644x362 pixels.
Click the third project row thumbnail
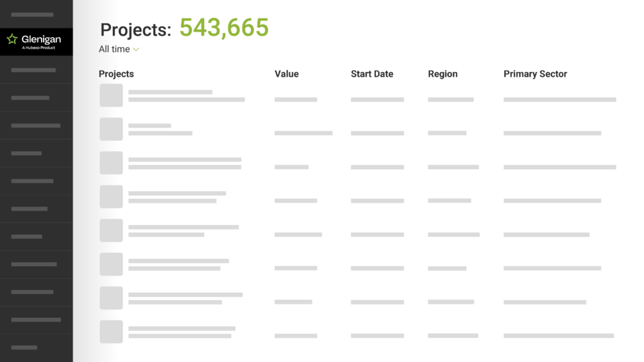pyautogui.click(x=111, y=163)
